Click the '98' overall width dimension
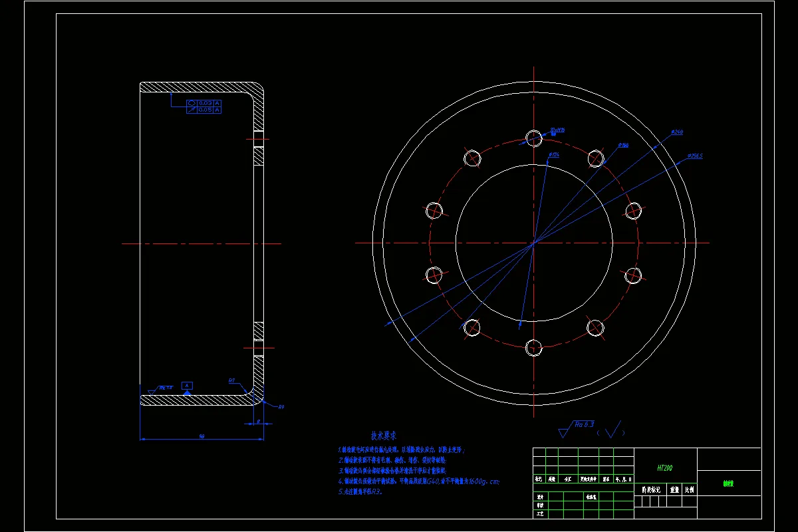 point(201,436)
